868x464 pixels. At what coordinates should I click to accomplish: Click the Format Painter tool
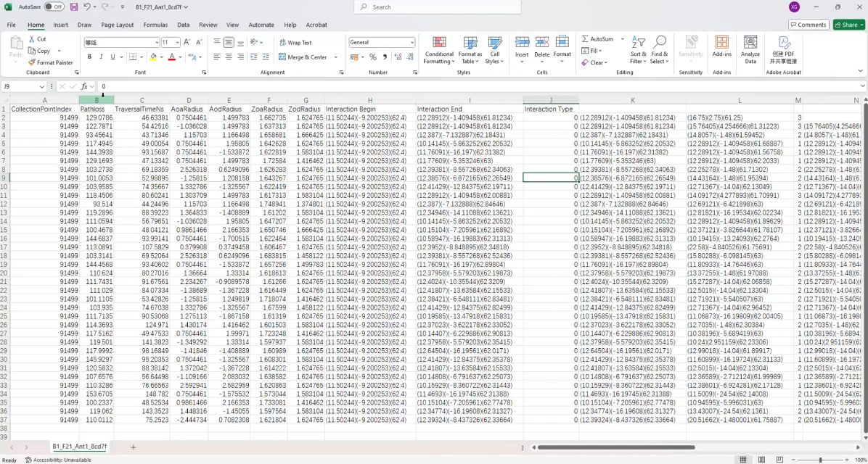click(x=50, y=62)
